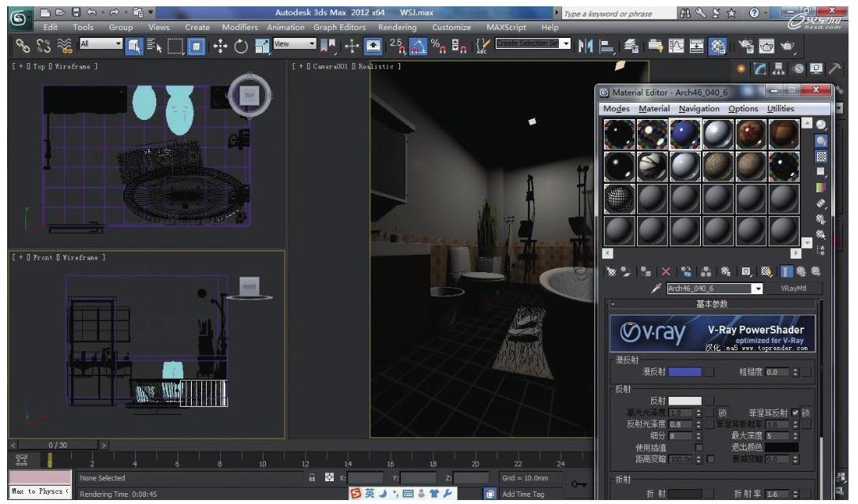Select the Bind to Space Warp tool
The width and height of the screenshot is (858, 504).
[65, 47]
